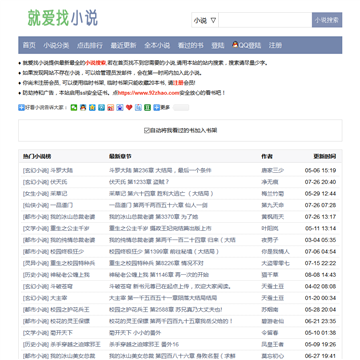Open 最近更新 in navigation
Image resolution: width=360 pixels, height=360 pixels.
[123, 45]
